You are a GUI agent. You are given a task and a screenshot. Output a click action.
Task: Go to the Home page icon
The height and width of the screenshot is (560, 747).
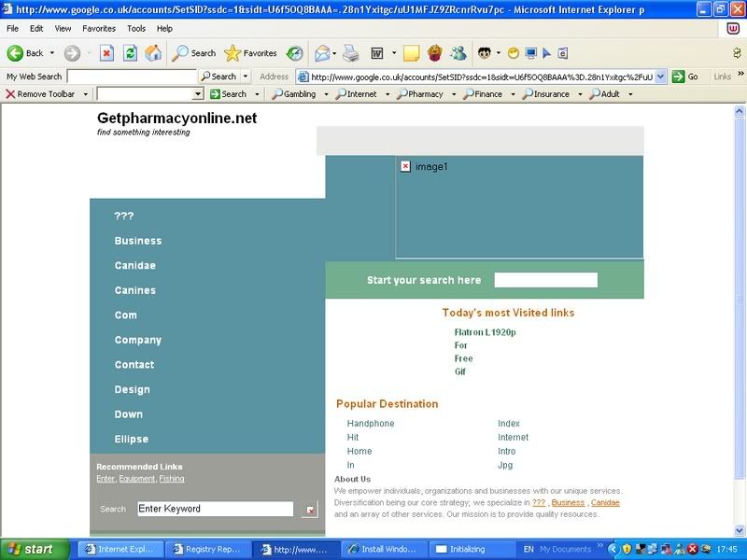click(153, 53)
